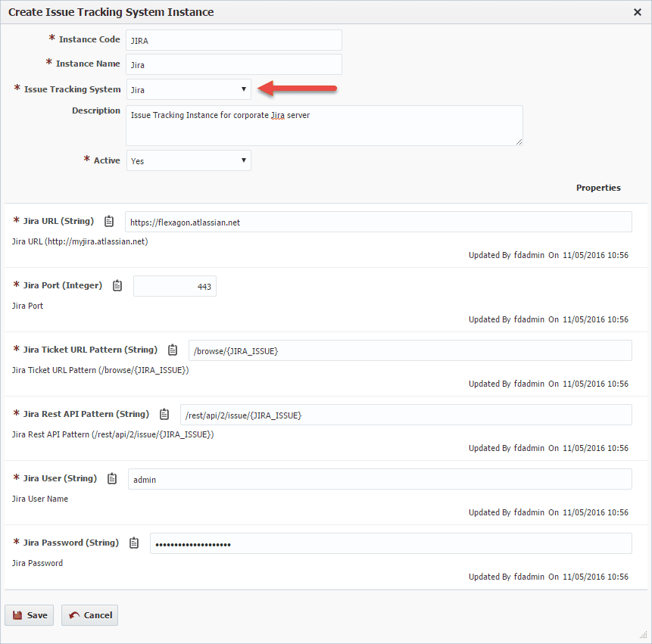
Task: Click into the Instance Name field
Action: coord(234,64)
